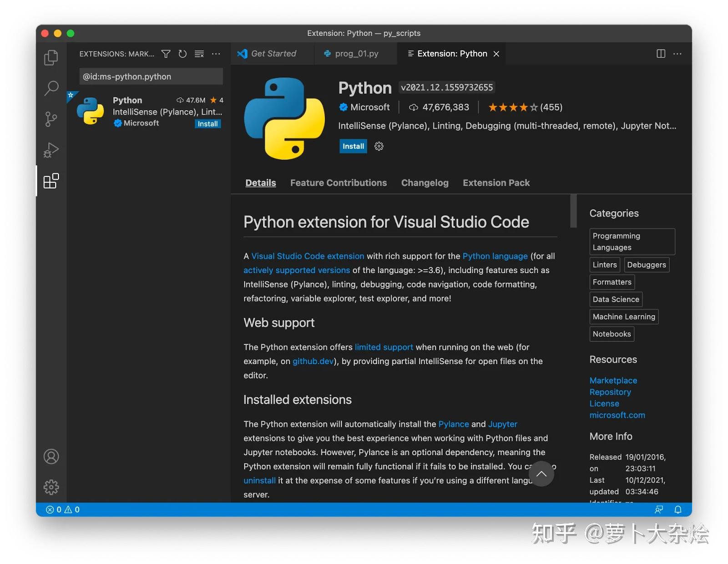Viewport: 728px width, 564px height.
Task: Open the editor More Actions menu
Action: [677, 54]
